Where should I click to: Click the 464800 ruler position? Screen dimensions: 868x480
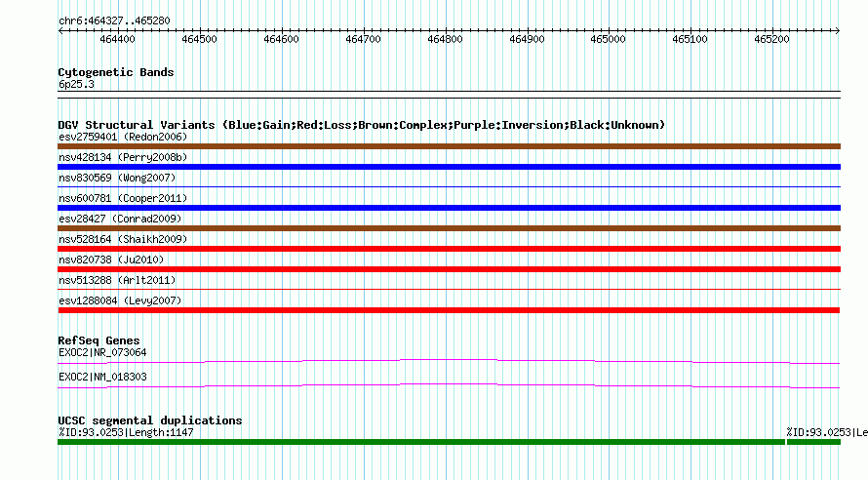pos(445,39)
